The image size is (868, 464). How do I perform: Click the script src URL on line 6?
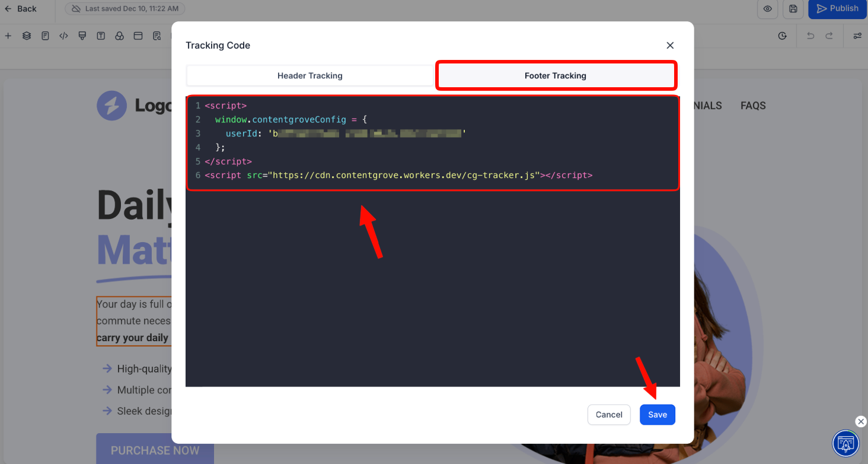click(x=405, y=176)
